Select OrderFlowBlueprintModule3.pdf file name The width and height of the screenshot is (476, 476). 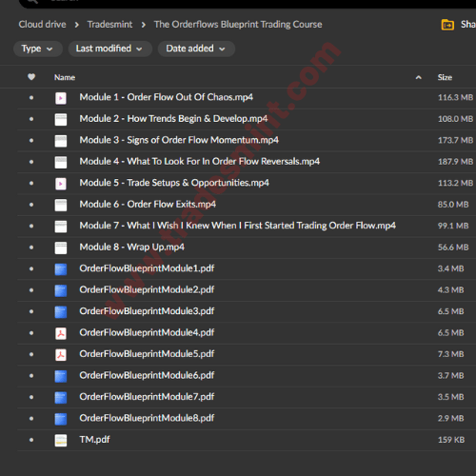(x=147, y=311)
